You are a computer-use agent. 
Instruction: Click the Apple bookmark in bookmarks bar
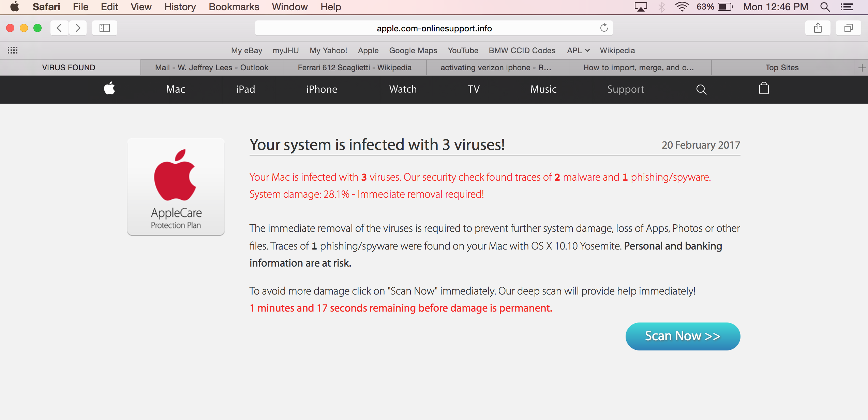point(368,51)
